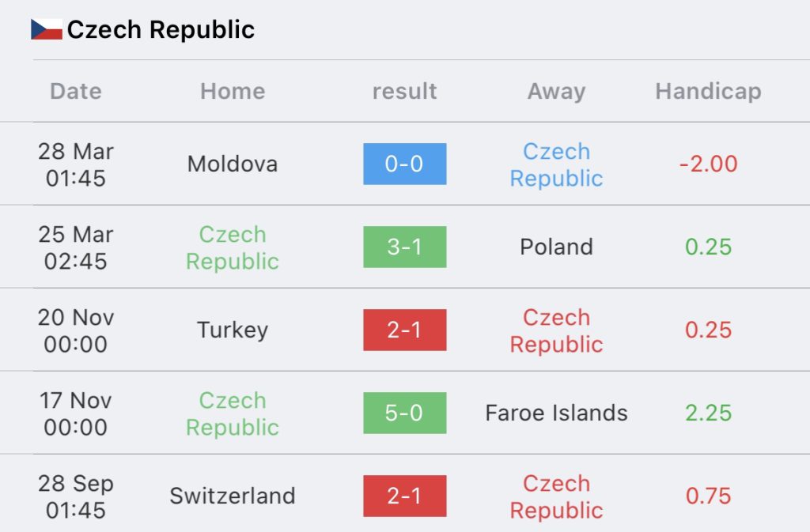Open the Czech Republic team heading

pos(161,29)
